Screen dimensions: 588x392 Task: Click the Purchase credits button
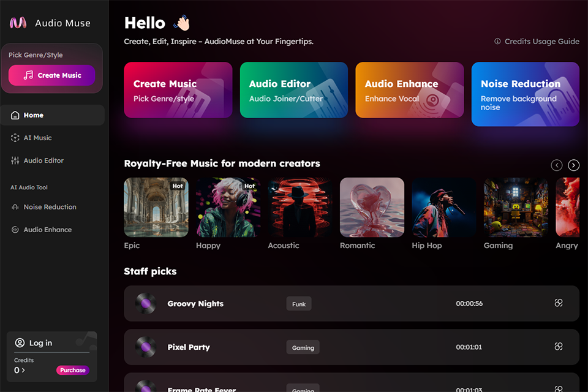coord(73,370)
